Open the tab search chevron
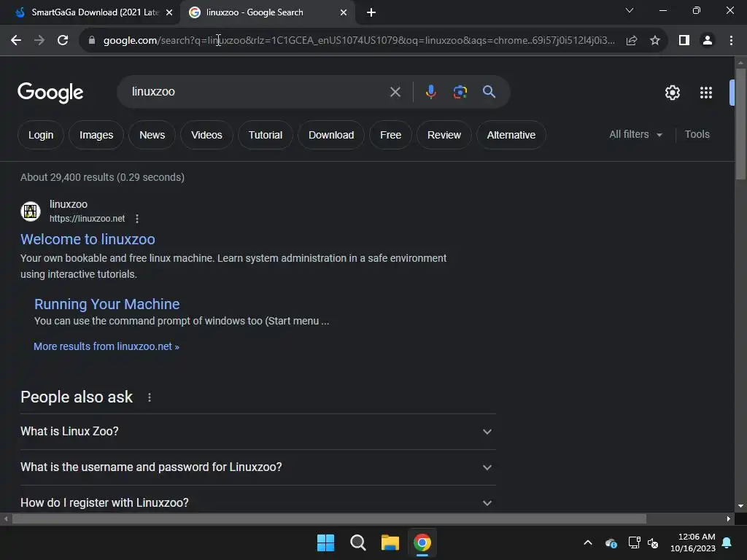The height and width of the screenshot is (560, 747). (630, 10)
